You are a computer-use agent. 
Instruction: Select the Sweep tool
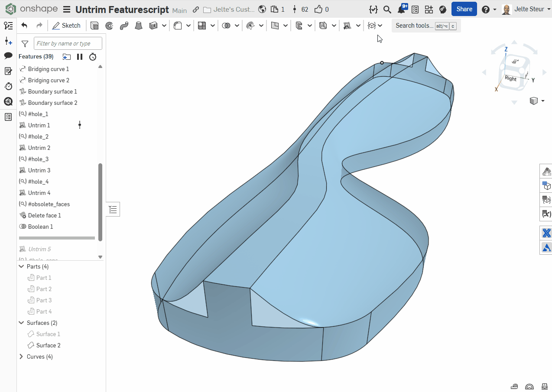point(124,26)
